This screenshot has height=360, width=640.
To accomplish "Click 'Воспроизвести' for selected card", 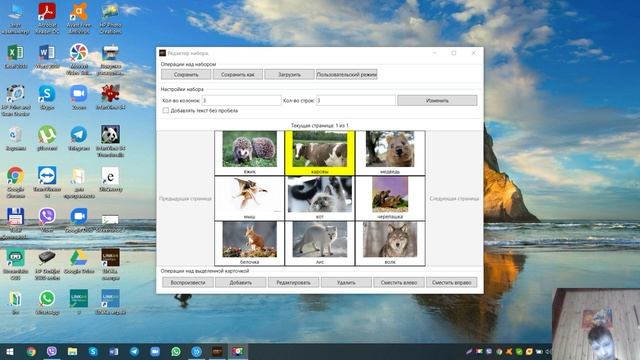I will 188,282.
